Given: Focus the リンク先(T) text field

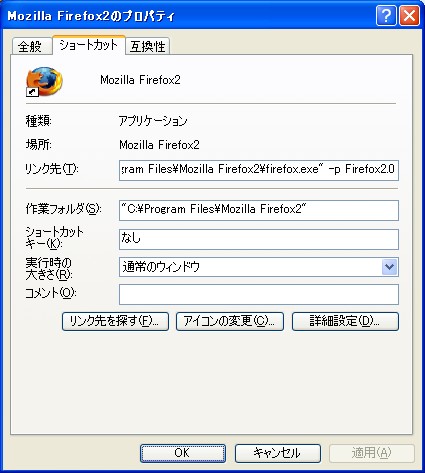Looking at the screenshot, I should [259, 170].
